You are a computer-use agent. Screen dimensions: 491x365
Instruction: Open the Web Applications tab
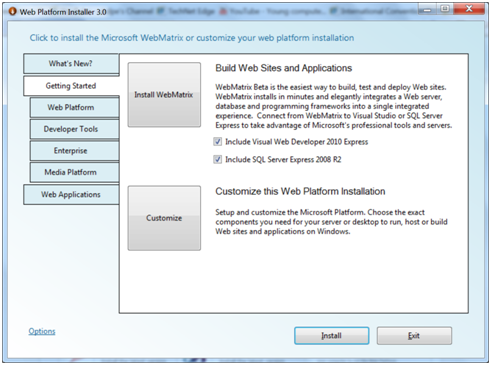coord(71,194)
